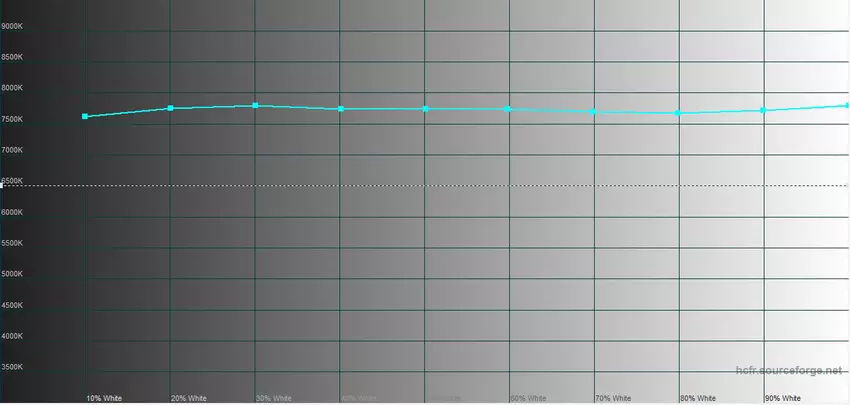The width and height of the screenshot is (850, 405).
Task: Click the 50% White data point
Action: click(426, 109)
